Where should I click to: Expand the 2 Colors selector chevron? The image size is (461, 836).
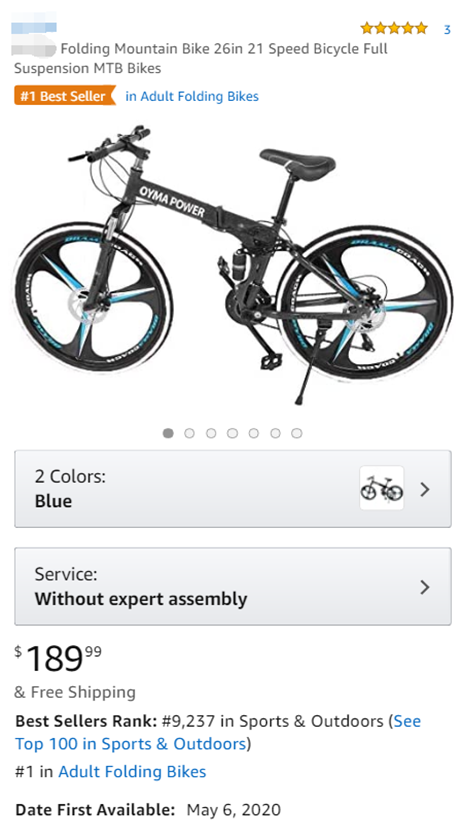click(425, 489)
